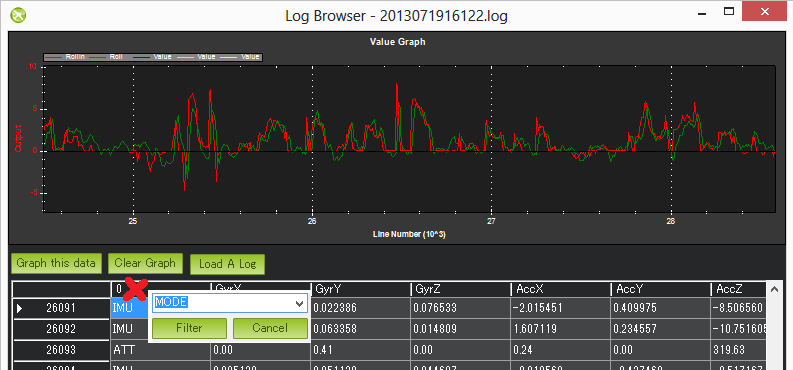Click the yellow Value legend entry
This screenshot has height=370, width=793.
coord(240,57)
